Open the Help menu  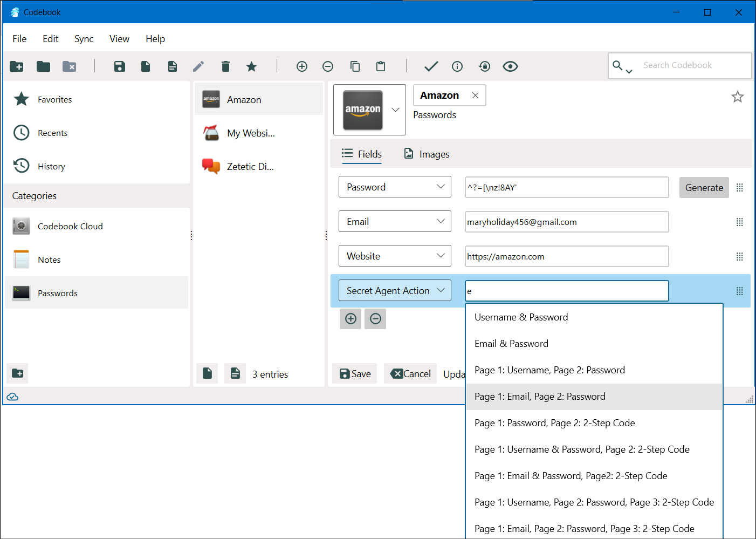[155, 39]
